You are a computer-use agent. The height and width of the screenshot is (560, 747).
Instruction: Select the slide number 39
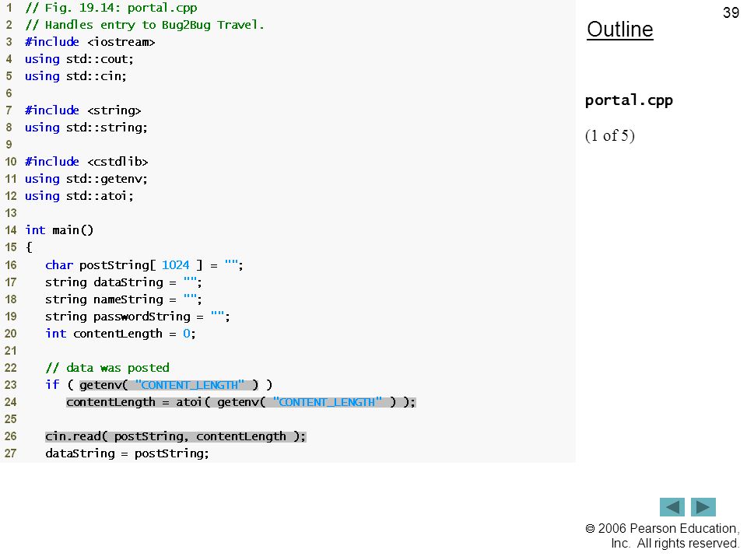[731, 12]
